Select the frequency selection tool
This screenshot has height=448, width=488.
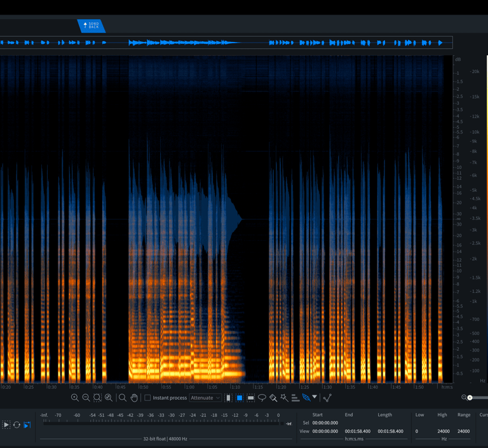[250, 398]
